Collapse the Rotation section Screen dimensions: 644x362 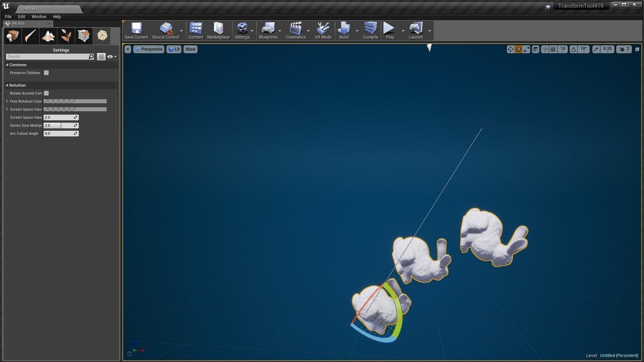tap(7, 85)
